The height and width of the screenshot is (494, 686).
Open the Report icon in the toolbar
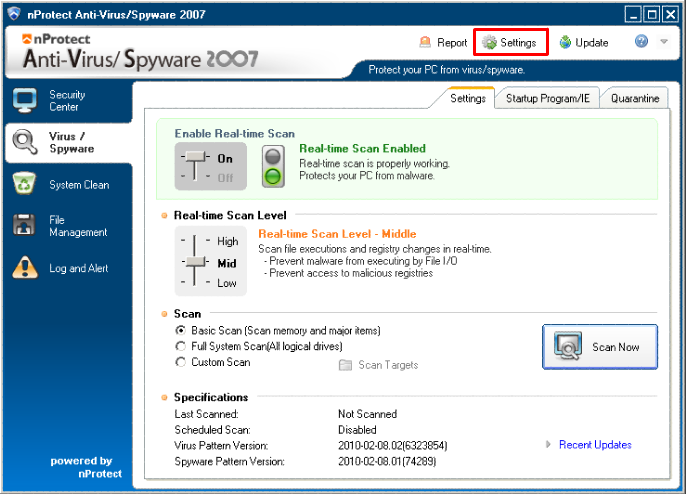[x=425, y=42]
